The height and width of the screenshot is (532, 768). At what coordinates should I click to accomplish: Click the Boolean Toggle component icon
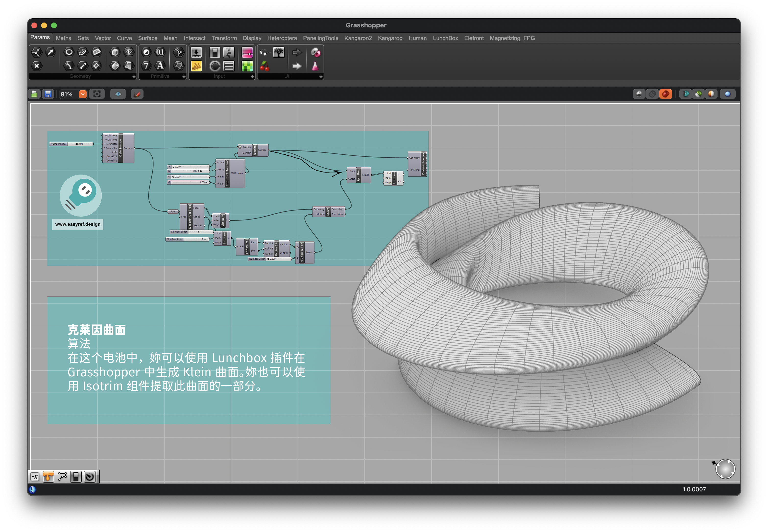pyautogui.click(x=215, y=52)
